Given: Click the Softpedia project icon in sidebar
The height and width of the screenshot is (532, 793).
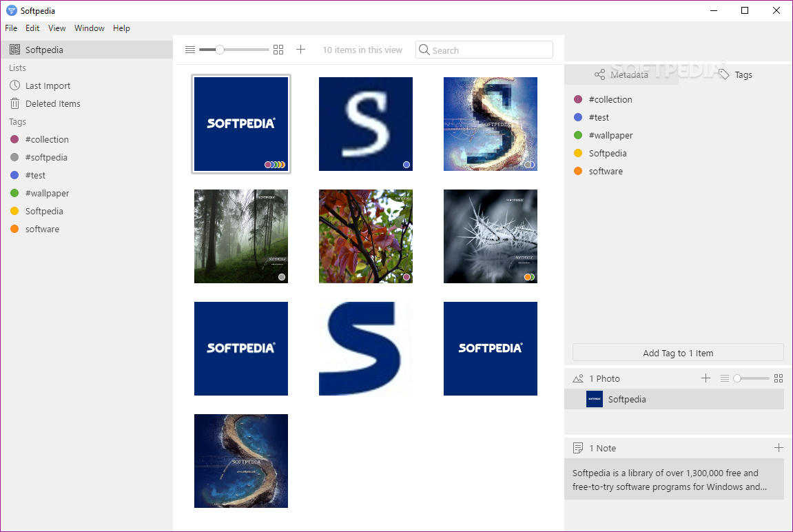Looking at the screenshot, I should (x=15, y=50).
